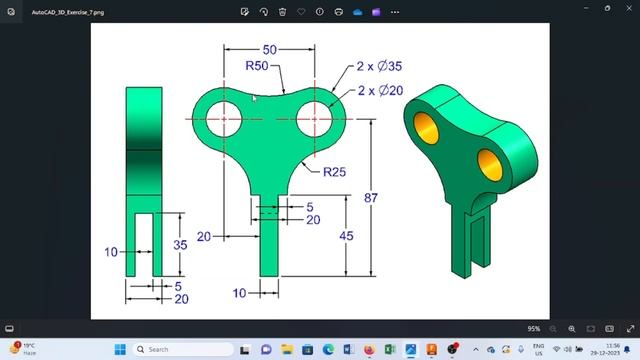Viewport: 640px width, 360px height.
Task: Click the AutoCAD_3D_Exercise_7.png file name
Action: [x=68, y=12]
